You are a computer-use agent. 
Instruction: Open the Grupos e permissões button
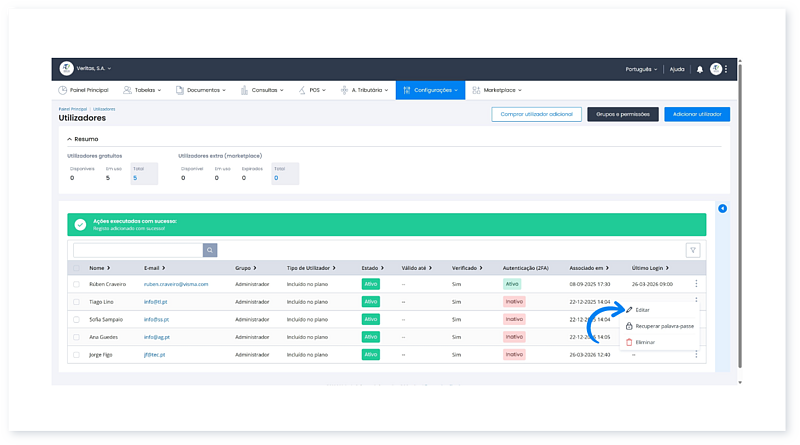[622, 115]
